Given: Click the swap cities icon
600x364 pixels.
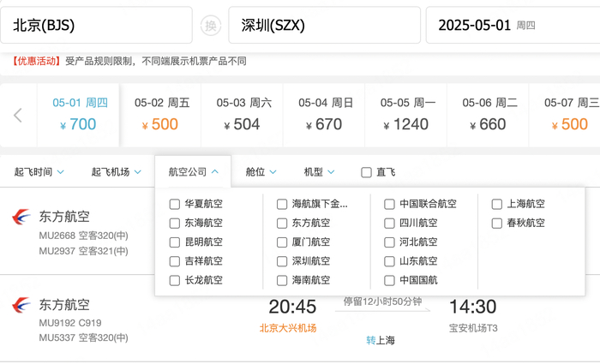Looking at the screenshot, I should pyautogui.click(x=211, y=26).
